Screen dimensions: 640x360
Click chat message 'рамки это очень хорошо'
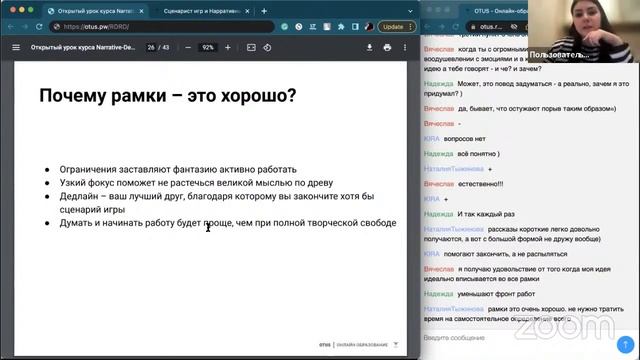click(x=524, y=314)
